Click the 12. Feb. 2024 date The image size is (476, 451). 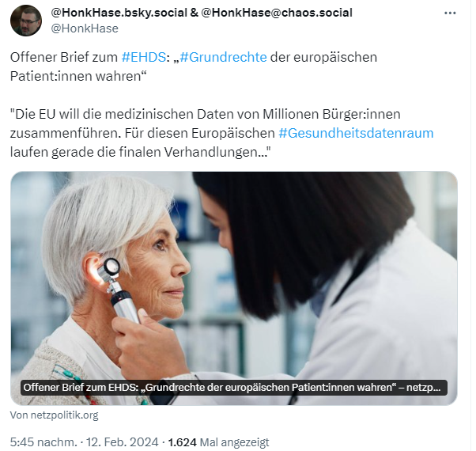click(123, 442)
